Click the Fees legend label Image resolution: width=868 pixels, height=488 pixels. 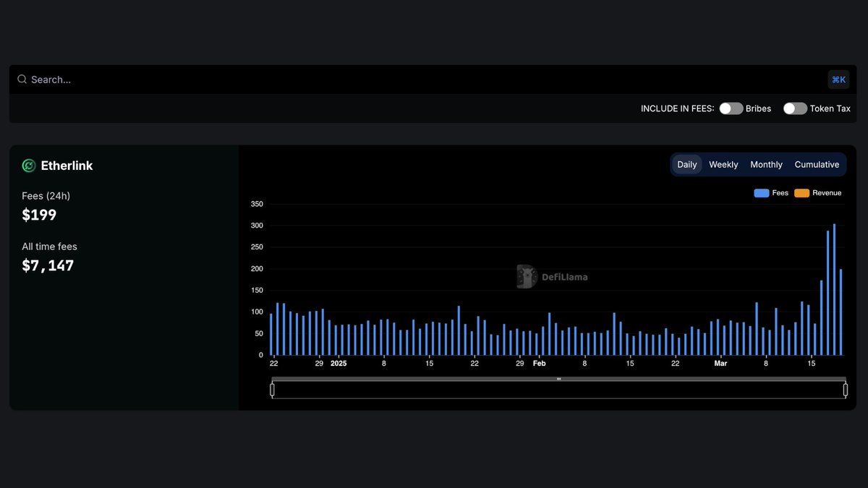[x=780, y=193]
